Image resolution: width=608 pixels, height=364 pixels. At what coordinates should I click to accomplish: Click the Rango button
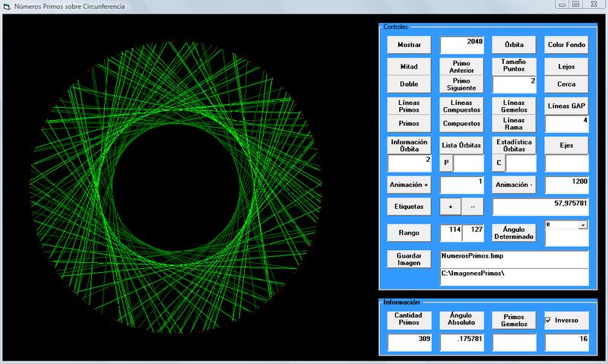tap(409, 232)
